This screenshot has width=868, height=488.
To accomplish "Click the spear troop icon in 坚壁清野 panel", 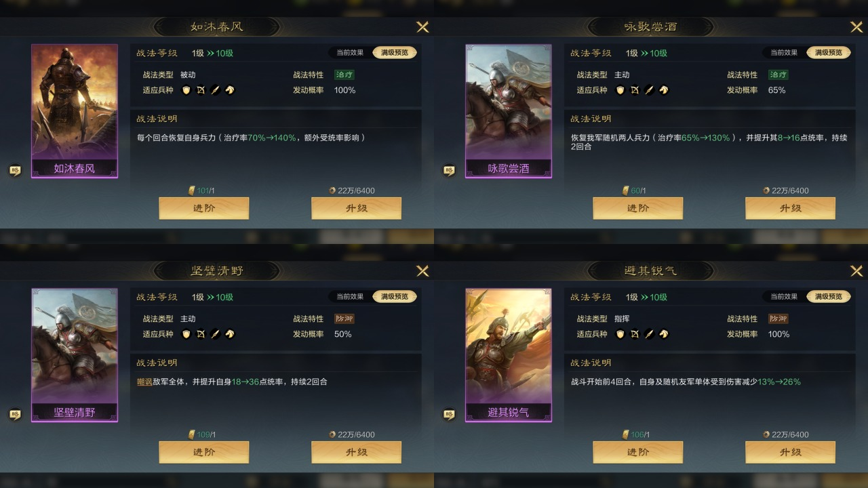I will pos(215,334).
